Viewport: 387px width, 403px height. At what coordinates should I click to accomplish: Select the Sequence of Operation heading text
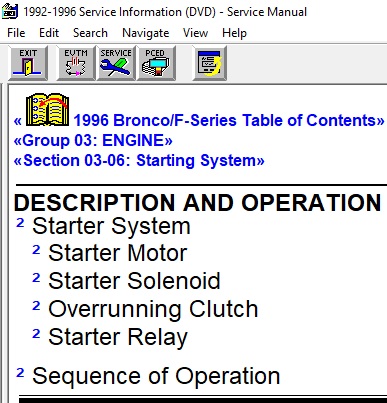pos(156,377)
